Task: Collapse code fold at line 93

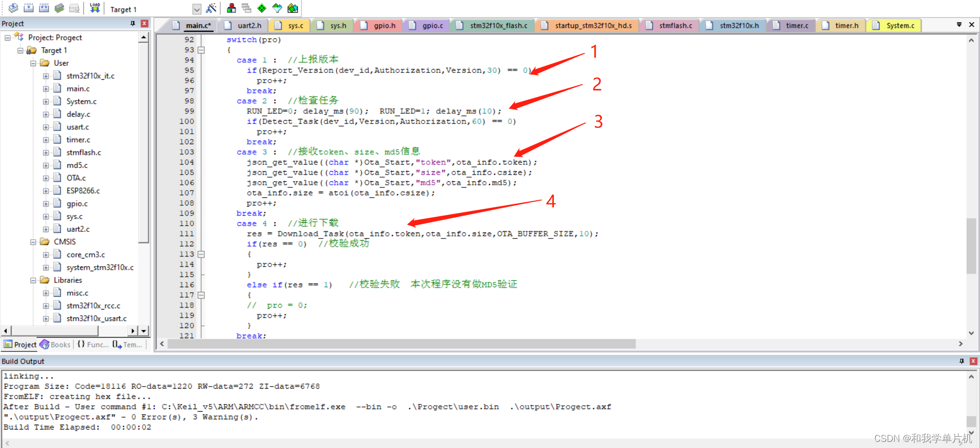Action: pyautogui.click(x=201, y=50)
